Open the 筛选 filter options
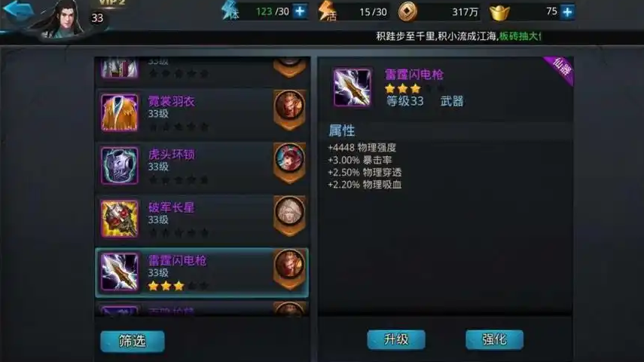Screen dimensions: 644x362 133,341
